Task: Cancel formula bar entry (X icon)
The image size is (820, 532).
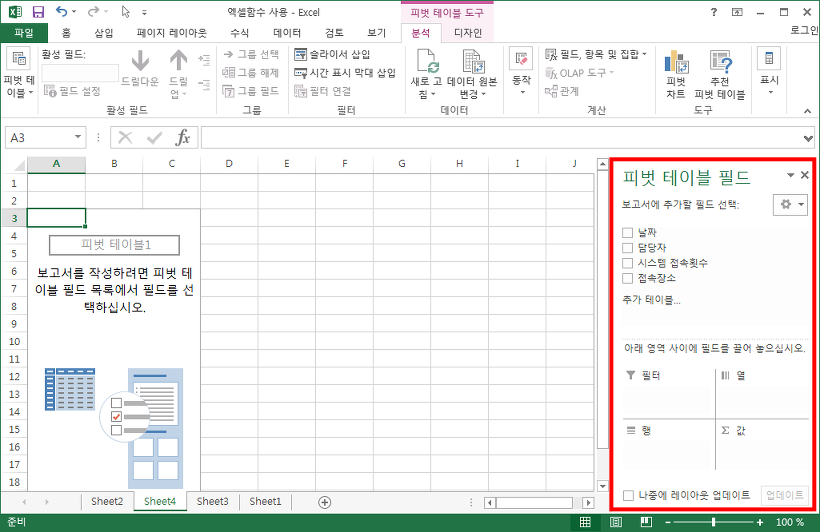Action: (x=125, y=138)
